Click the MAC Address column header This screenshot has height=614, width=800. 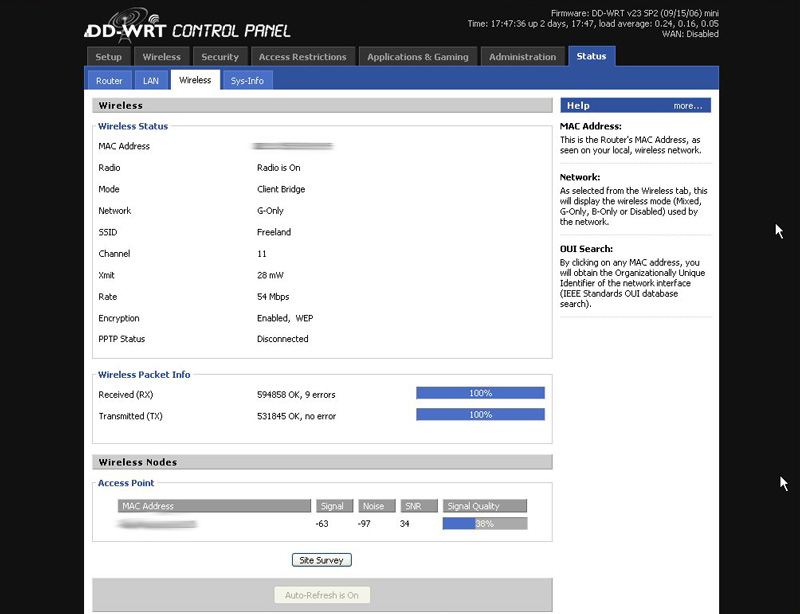[214, 506]
